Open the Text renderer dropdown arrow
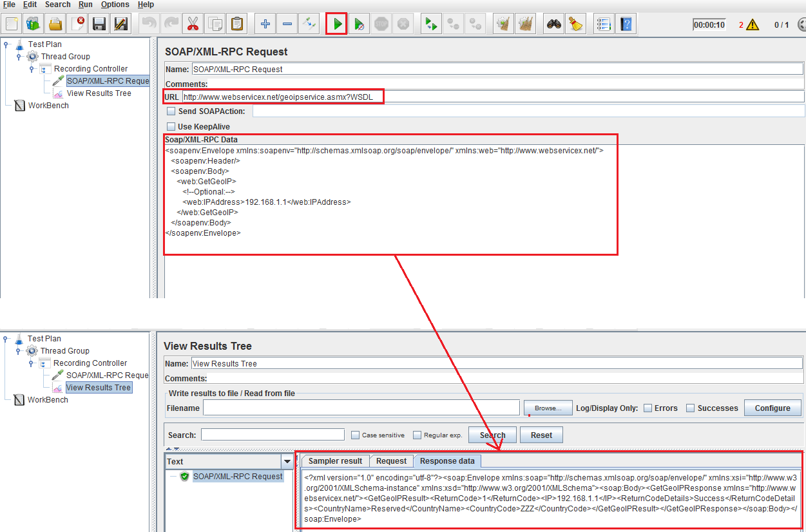Image resolution: width=806 pixels, height=532 pixels. [287, 461]
